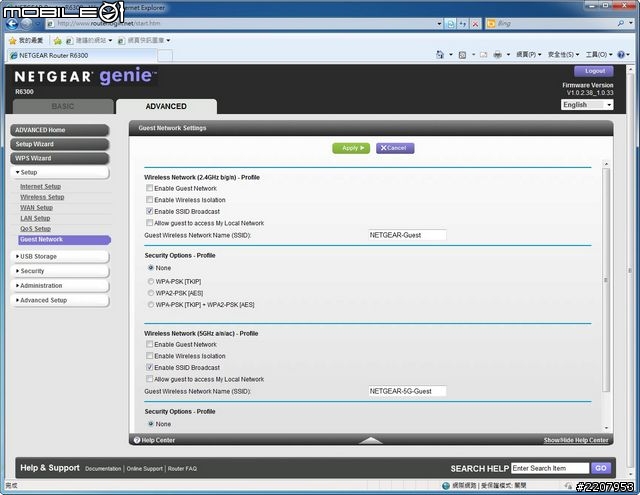Collapse the Setup section in sidebar
640x495 pixels.
click(x=60, y=172)
